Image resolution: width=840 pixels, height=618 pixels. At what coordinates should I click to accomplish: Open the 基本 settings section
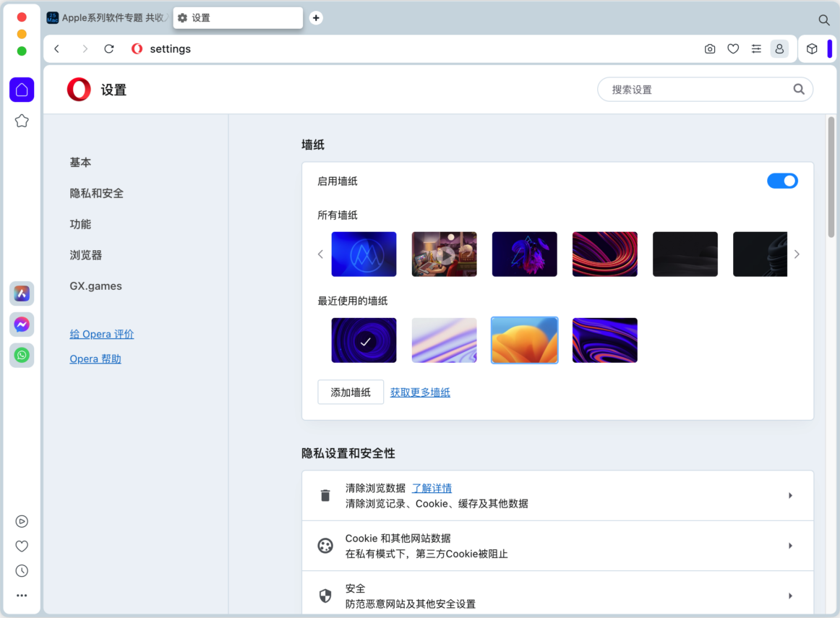coord(80,162)
